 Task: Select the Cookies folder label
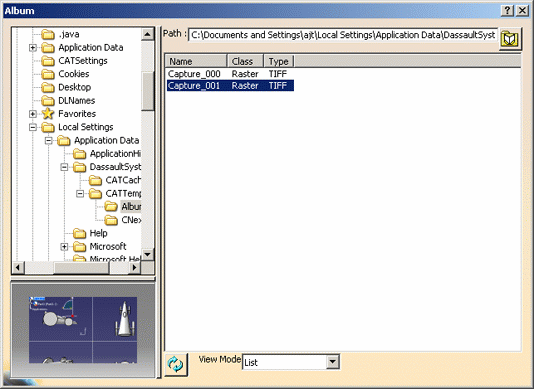click(74, 74)
